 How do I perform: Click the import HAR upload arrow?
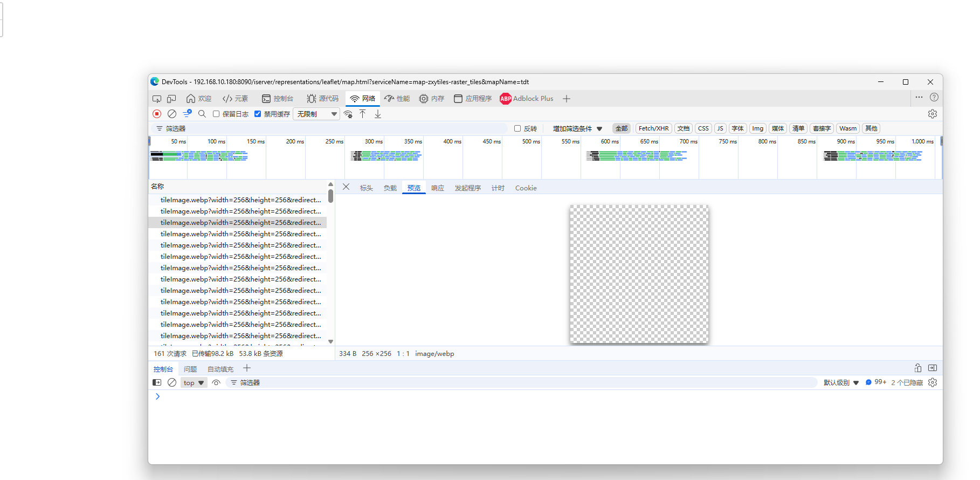tap(363, 114)
